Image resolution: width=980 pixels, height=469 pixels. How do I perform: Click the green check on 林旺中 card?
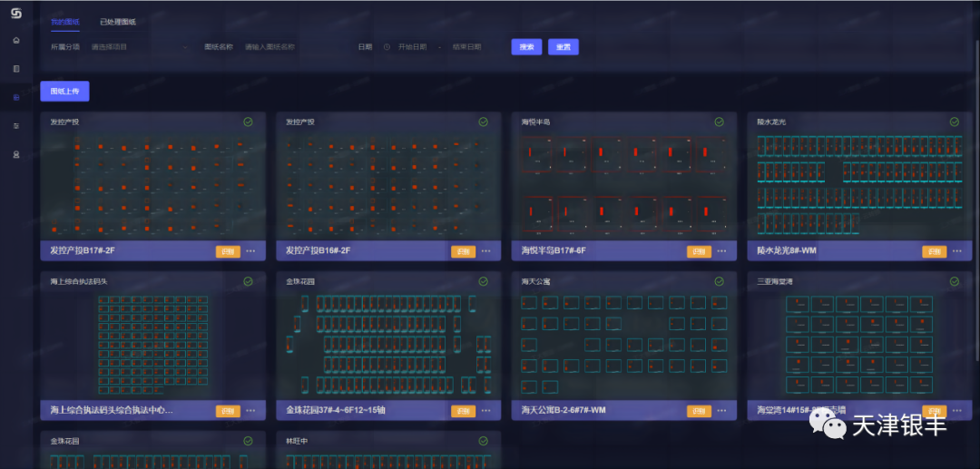(483, 441)
